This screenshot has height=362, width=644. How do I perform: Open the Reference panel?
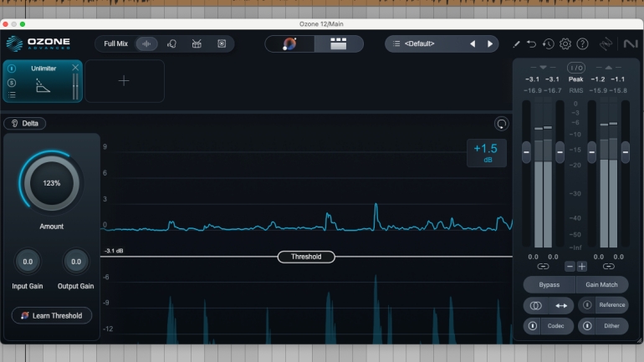tap(612, 305)
